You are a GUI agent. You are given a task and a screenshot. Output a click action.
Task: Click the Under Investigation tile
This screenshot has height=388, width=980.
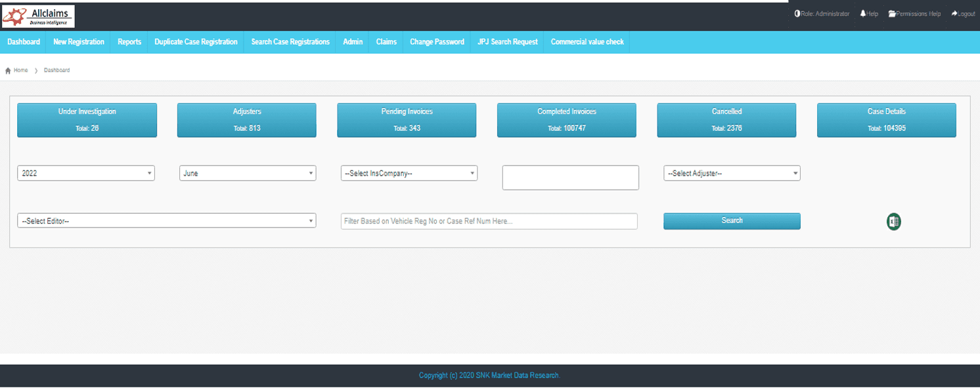(x=87, y=120)
